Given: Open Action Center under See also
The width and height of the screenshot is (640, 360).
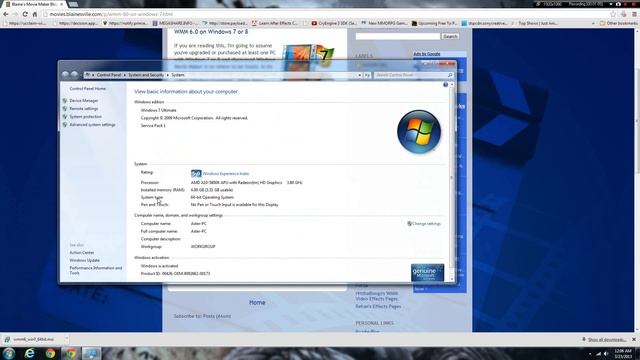Looking at the screenshot, I should click(x=82, y=253).
